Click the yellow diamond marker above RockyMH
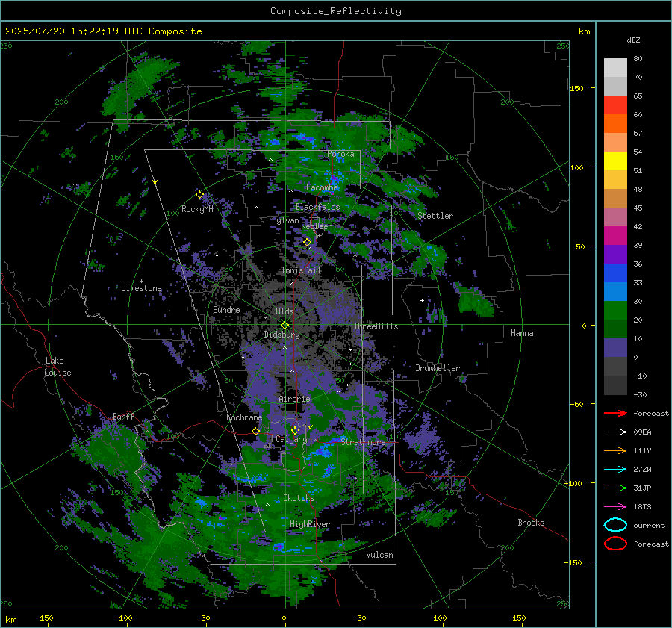Image resolution: width=672 pixels, height=628 pixels. (199, 195)
